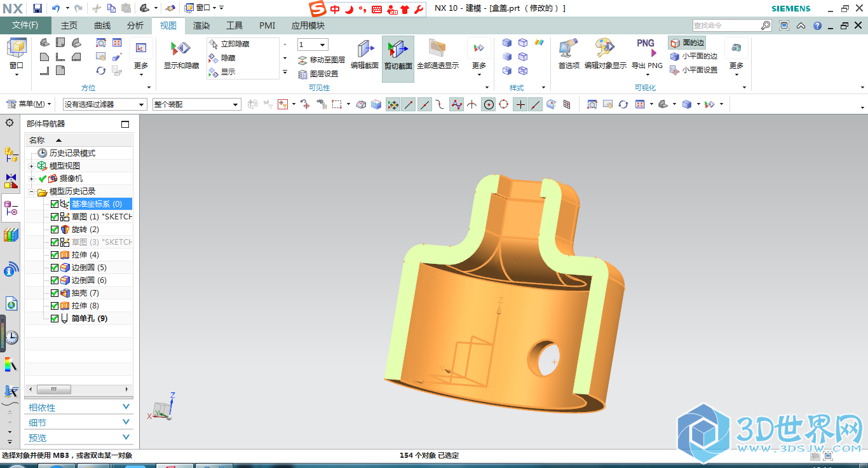Screen dimensions: 868x468
Task: Open the 文件(F) menu
Action: tap(25, 25)
